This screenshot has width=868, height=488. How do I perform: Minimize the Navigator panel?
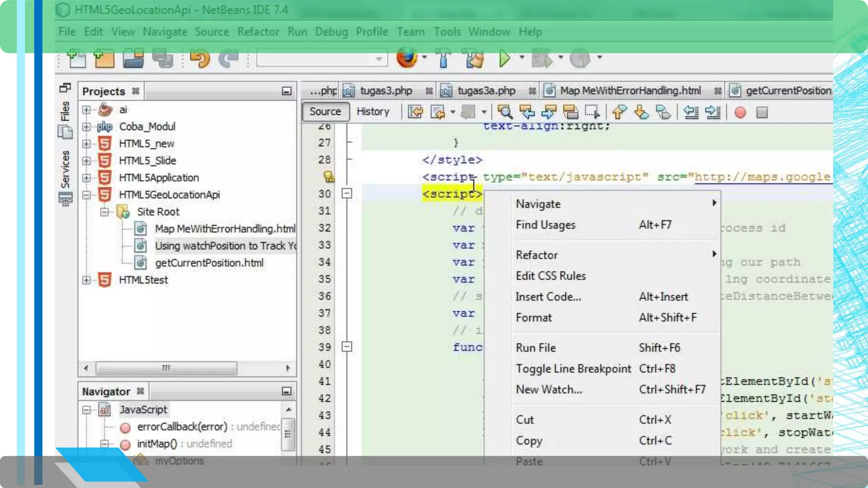pyautogui.click(x=287, y=391)
